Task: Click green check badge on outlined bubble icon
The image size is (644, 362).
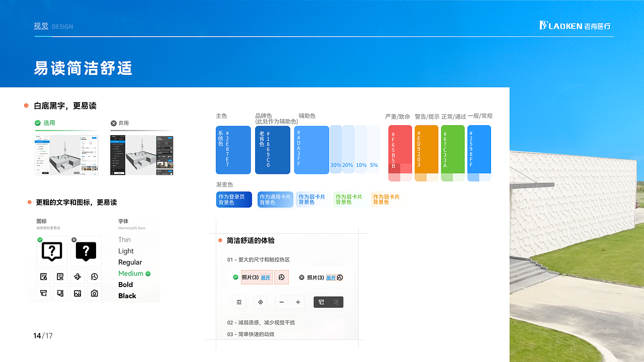Action: coord(40,240)
